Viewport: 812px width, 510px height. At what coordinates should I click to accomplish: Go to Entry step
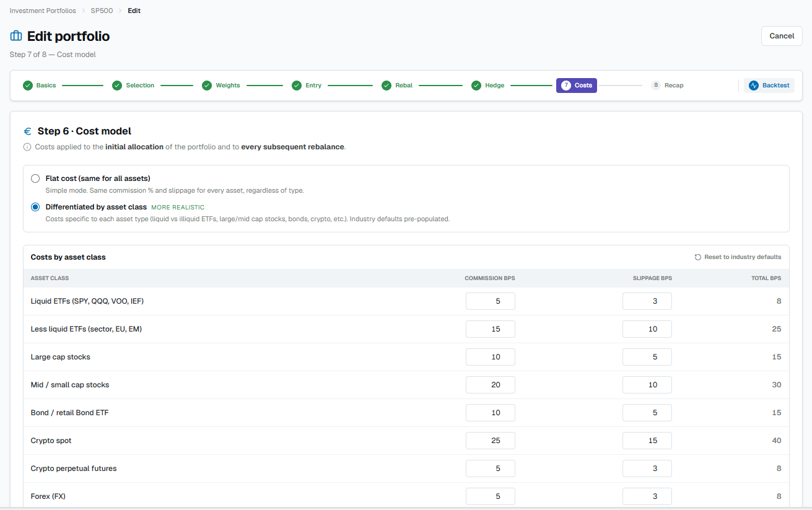tap(307, 86)
